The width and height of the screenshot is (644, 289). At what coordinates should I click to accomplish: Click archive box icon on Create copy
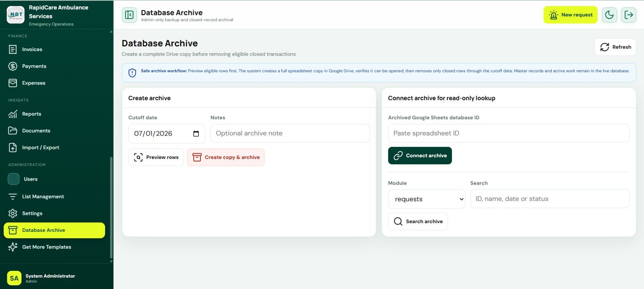click(197, 157)
